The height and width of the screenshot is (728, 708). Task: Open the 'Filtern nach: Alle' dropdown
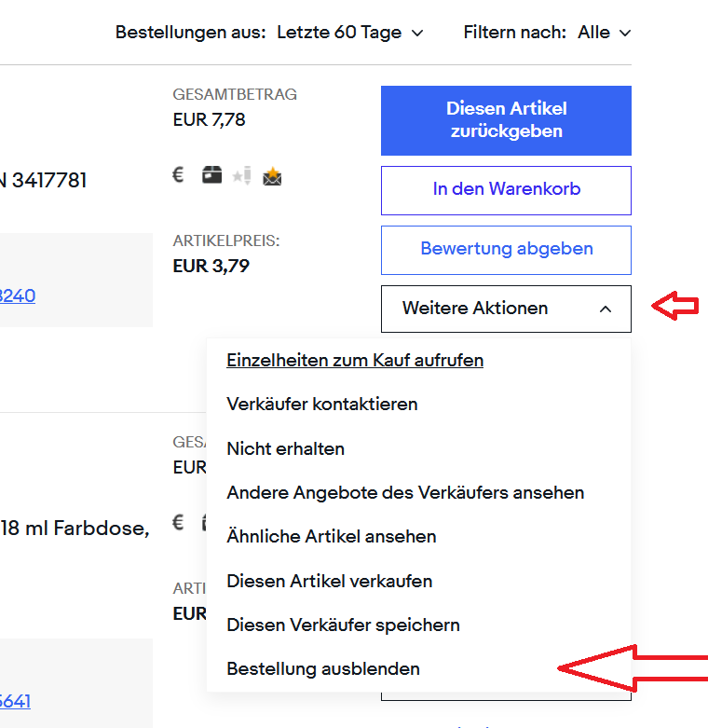pyautogui.click(x=604, y=33)
